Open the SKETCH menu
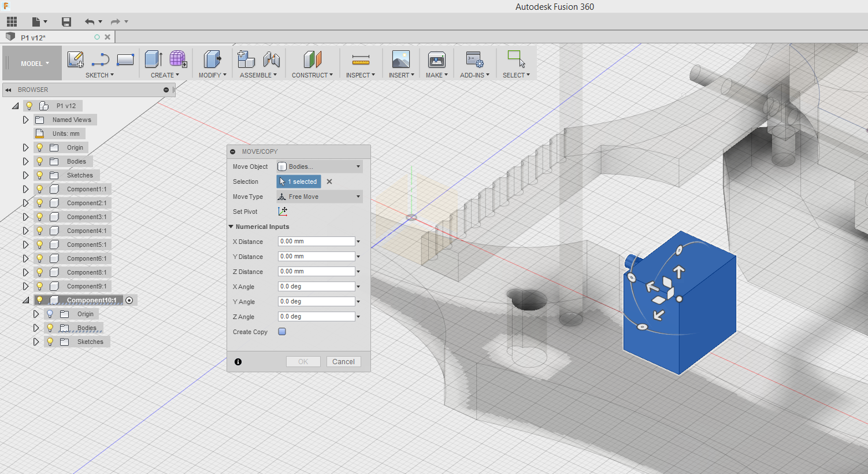868x474 pixels. click(x=99, y=75)
